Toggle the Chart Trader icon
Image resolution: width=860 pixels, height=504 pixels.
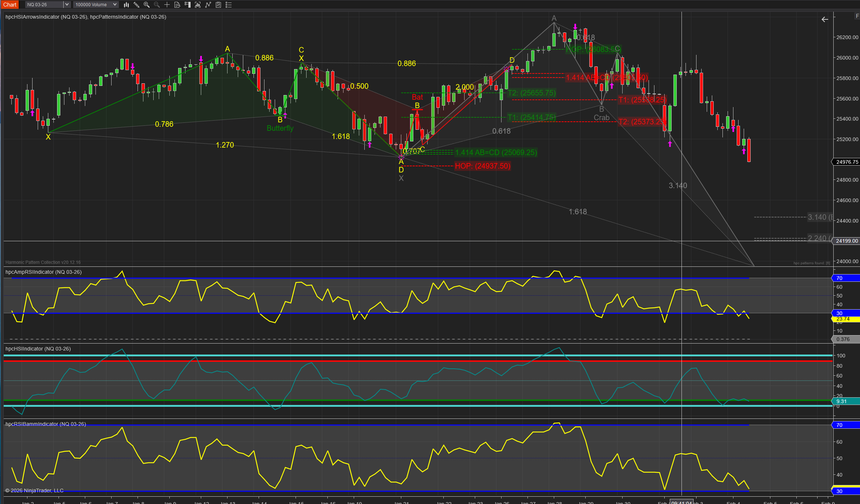188,5
